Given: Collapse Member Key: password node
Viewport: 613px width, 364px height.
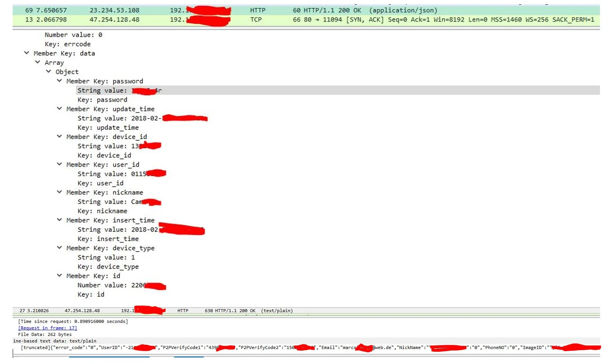Looking at the screenshot, I should coord(60,81).
